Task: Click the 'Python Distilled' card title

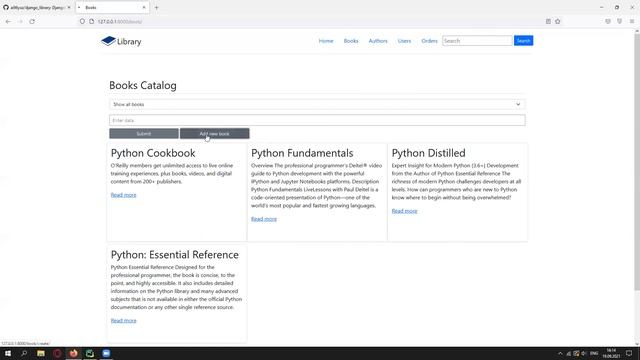Action: coord(429,153)
